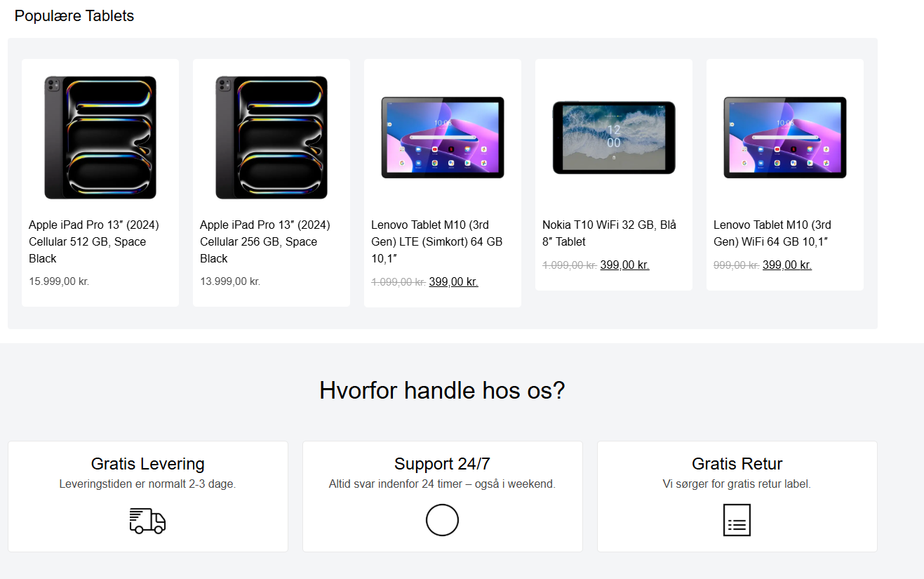Click the return label document icon
The image size is (924, 579).
tap(737, 520)
